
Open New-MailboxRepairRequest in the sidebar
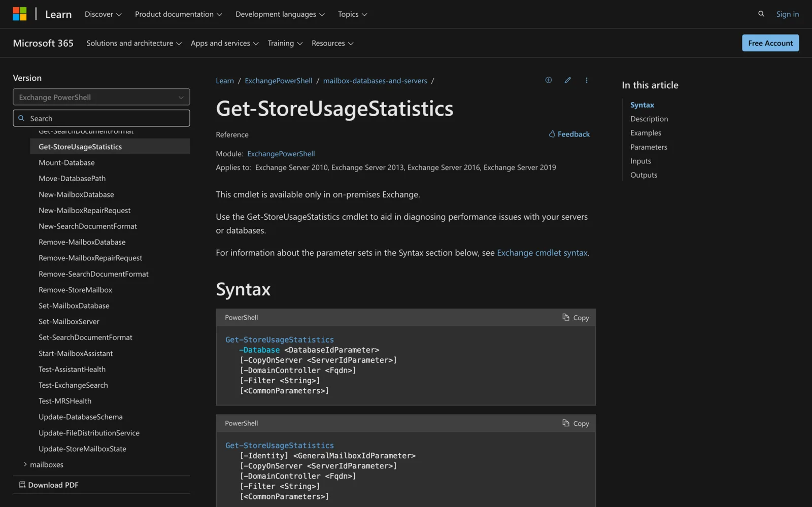click(x=84, y=210)
